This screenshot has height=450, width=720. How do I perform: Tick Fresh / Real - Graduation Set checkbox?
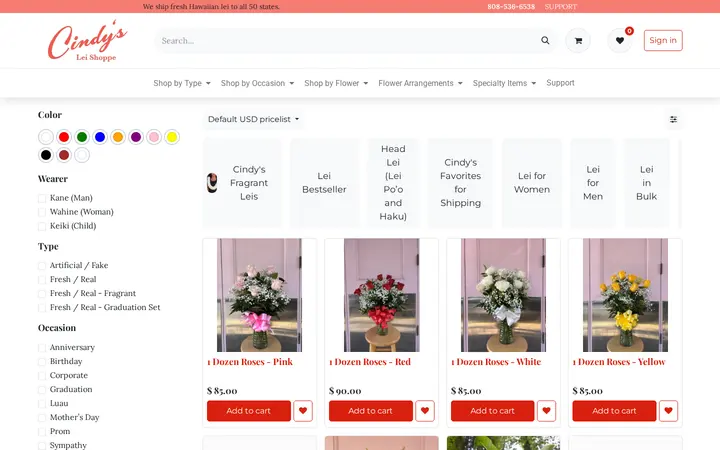(x=42, y=308)
